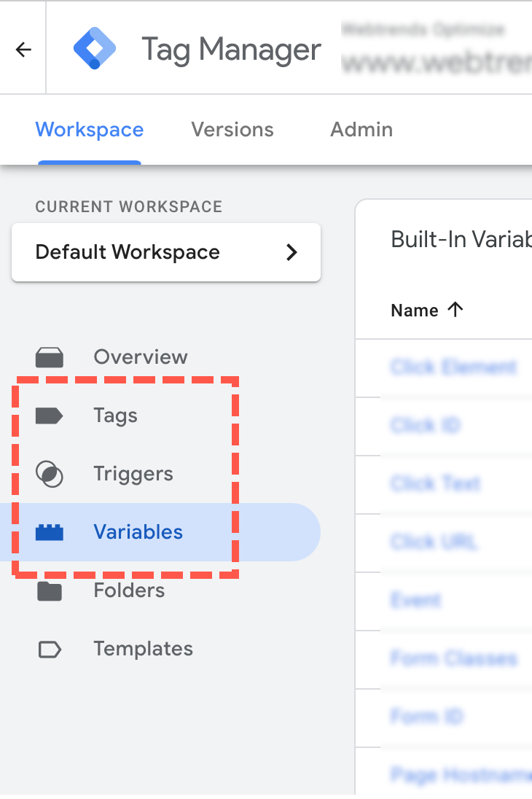Viewport: 532px width, 799px height.
Task: Click the Variables brick icon
Action: [50, 532]
